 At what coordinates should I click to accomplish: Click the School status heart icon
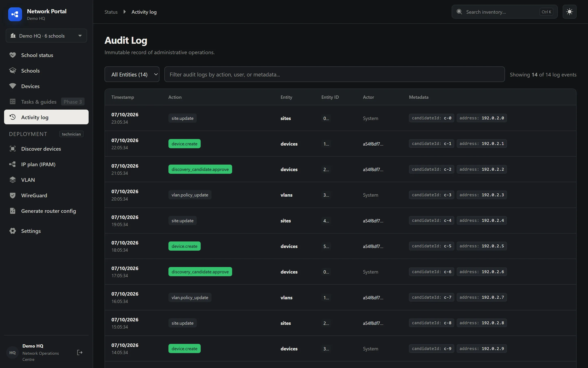13,55
